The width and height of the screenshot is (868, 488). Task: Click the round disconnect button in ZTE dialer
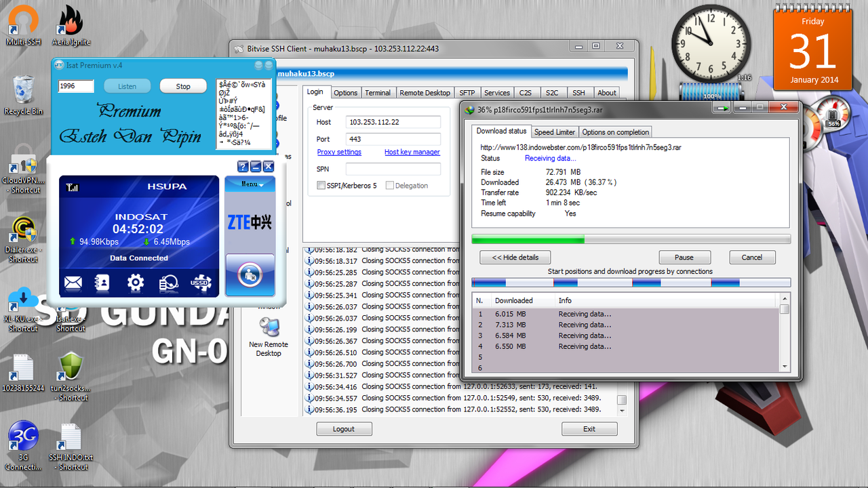click(250, 274)
